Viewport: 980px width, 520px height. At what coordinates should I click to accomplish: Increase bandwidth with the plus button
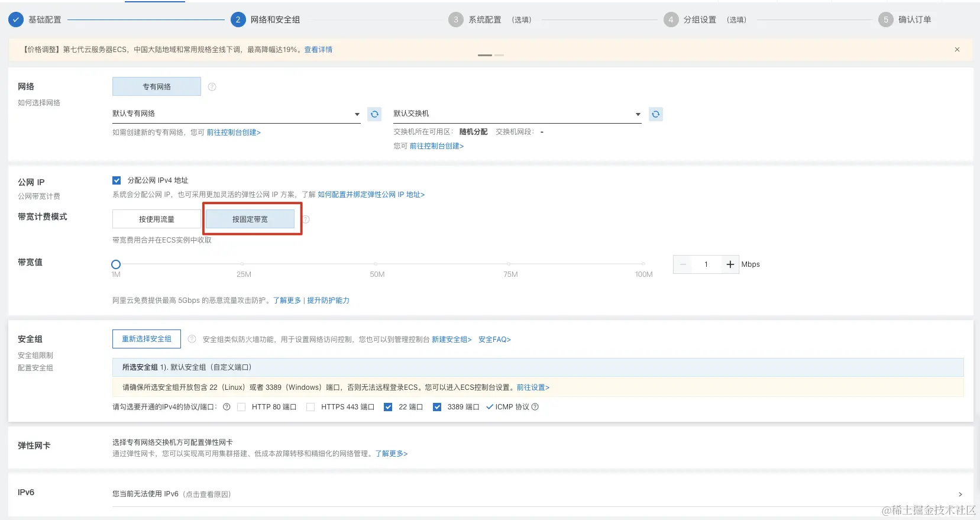click(x=730, y=264)
